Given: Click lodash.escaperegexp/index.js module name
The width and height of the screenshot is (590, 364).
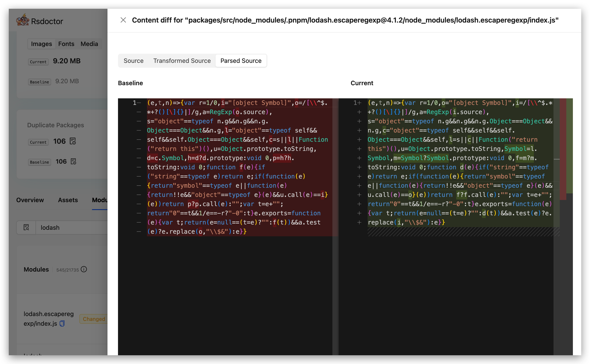Looking at the screenshot, I should (48, 314).
